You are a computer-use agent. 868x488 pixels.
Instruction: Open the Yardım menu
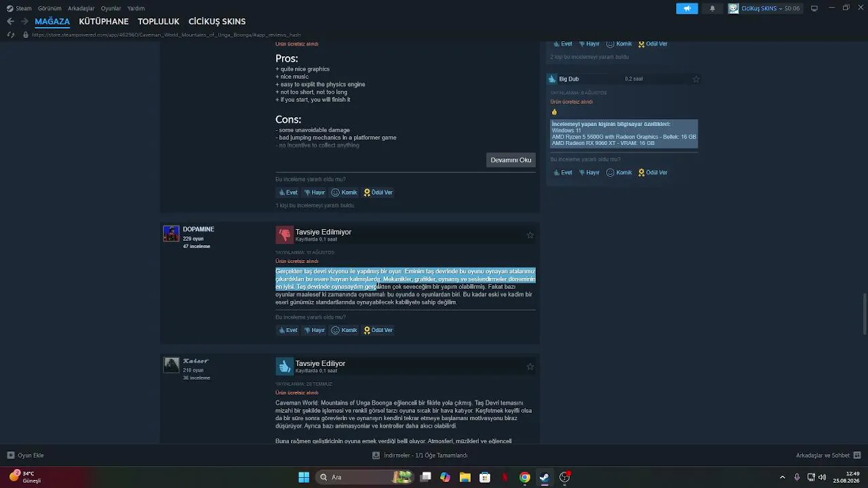(x=136, y=8)
